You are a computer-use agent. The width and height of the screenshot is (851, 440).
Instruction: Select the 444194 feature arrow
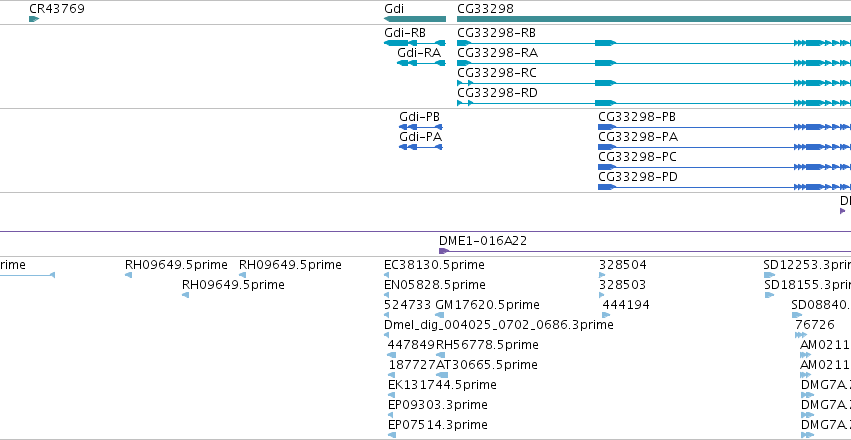coord(605,315)
